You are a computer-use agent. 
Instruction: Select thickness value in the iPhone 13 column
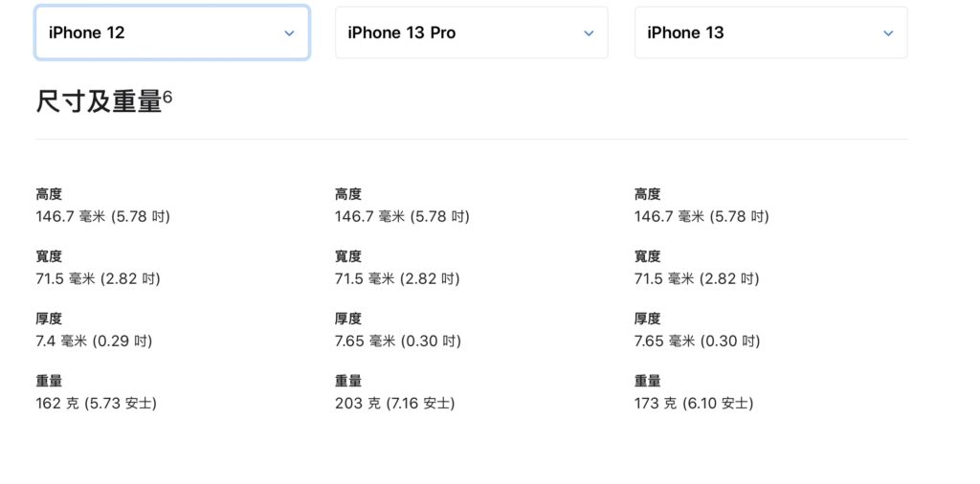[698, 341]
